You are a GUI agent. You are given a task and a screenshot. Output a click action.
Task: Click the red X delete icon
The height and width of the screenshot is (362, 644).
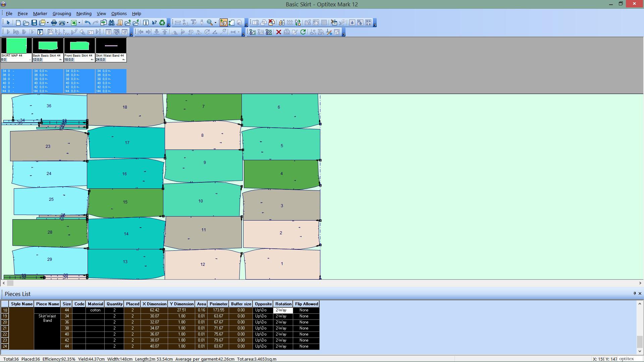click(278, 32)
